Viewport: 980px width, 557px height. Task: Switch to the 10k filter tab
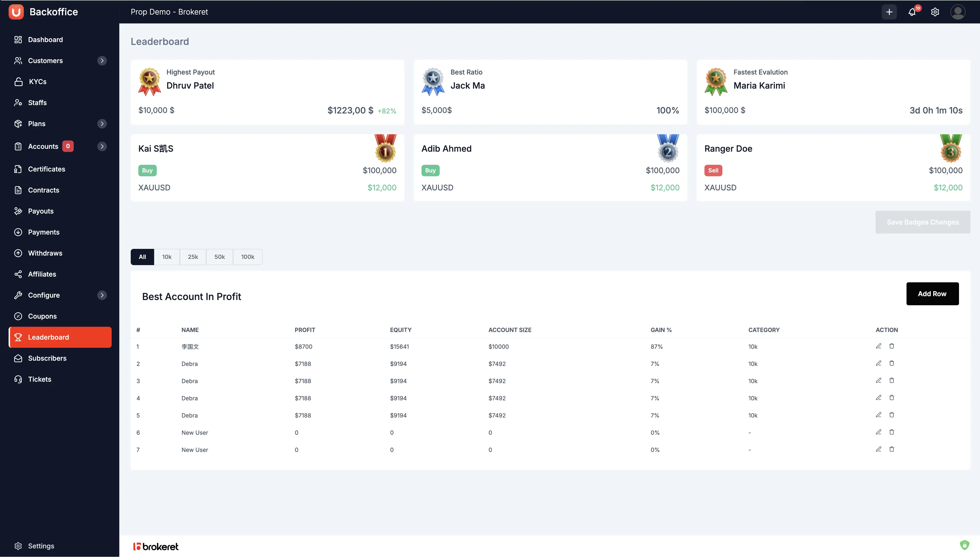167,257
